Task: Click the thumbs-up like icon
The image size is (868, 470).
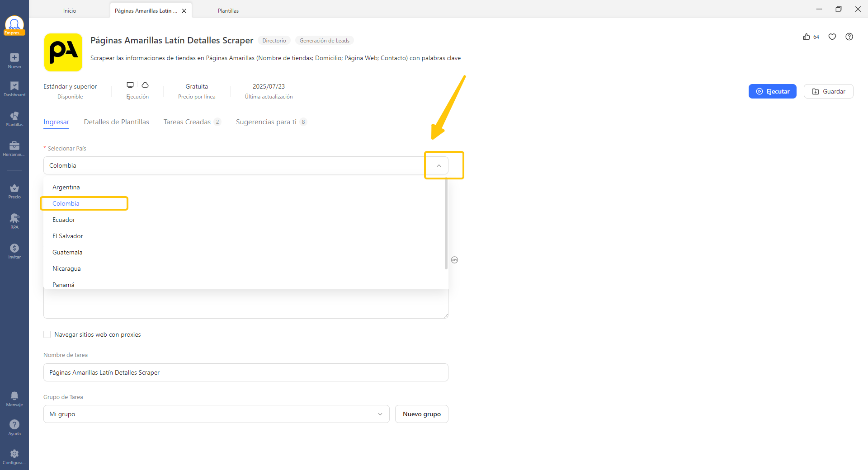Action: click(807, 37)
